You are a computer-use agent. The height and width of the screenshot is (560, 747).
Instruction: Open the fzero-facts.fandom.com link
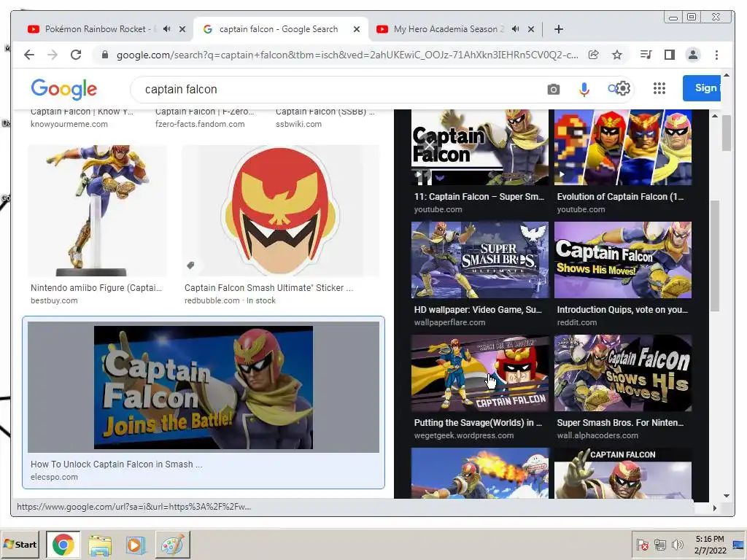200,124
